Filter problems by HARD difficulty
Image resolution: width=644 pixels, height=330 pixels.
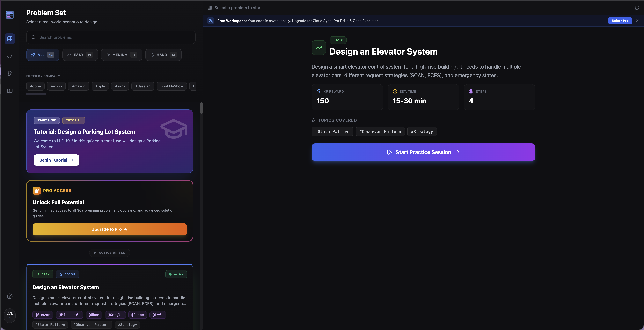click(x=163, y=55)
